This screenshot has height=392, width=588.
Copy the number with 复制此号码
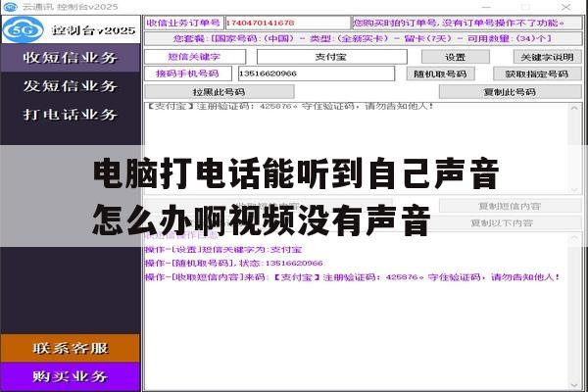click(x=510, y=92)
